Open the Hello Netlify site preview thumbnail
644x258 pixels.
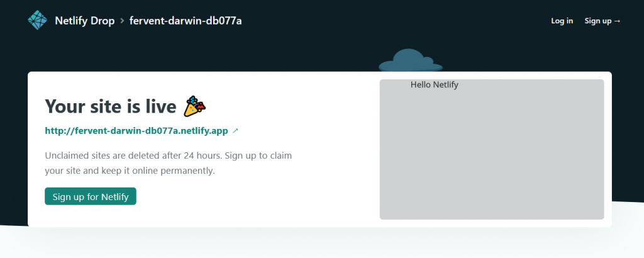coord(492,149)
